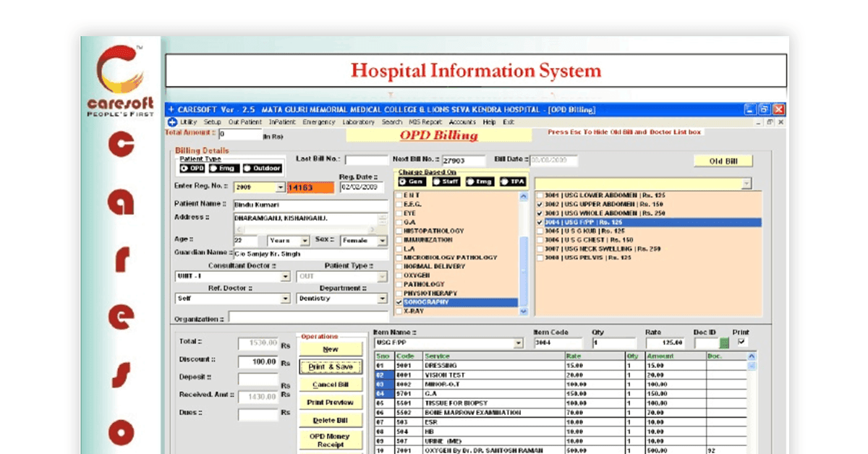Click the OPD Money Receipt button
The image size is (868, 454).
point(331,440)
